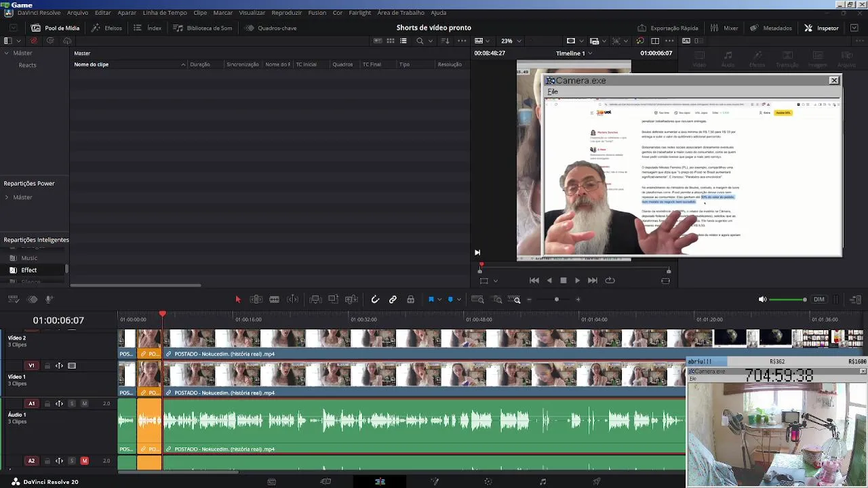Open the Quadros-chave panel

coord(271,28)
